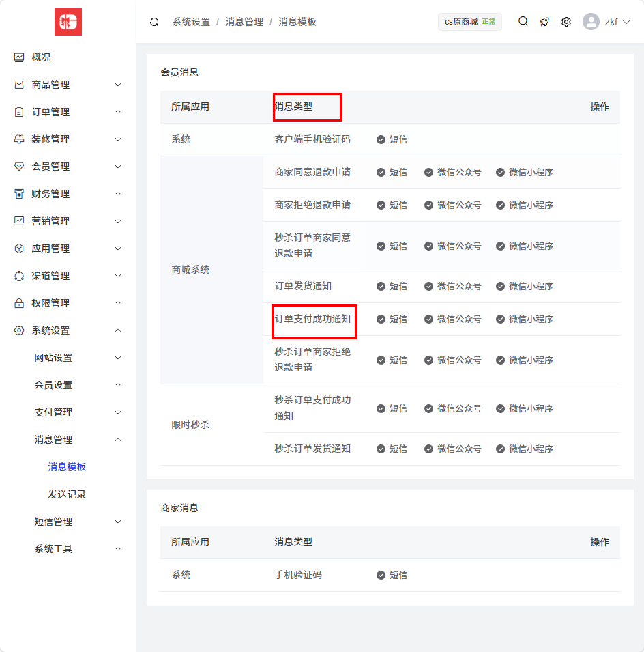
Task: Toggle 短信 for merchant 手机验证码
Action: [x=381, y=576]
